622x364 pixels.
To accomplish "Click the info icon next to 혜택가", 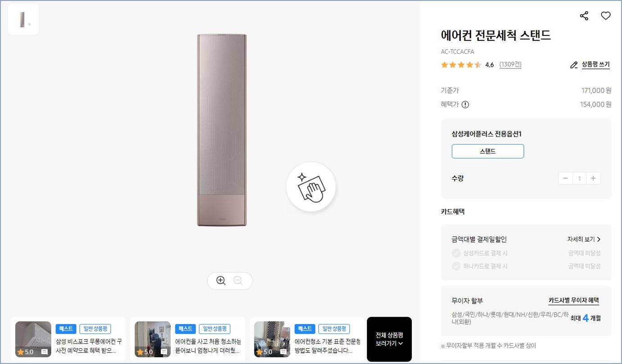I will (465, 104).
